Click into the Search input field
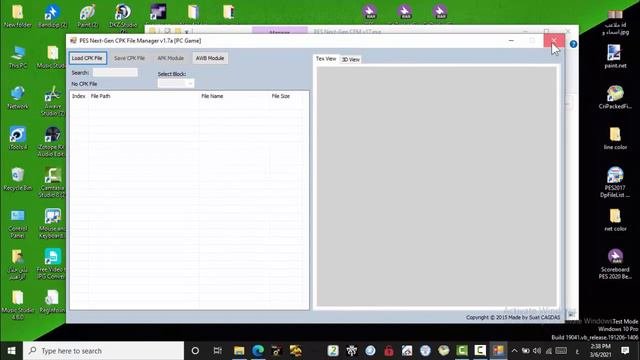This screenshot has width=640, height=360. click(x=115, y=72)
